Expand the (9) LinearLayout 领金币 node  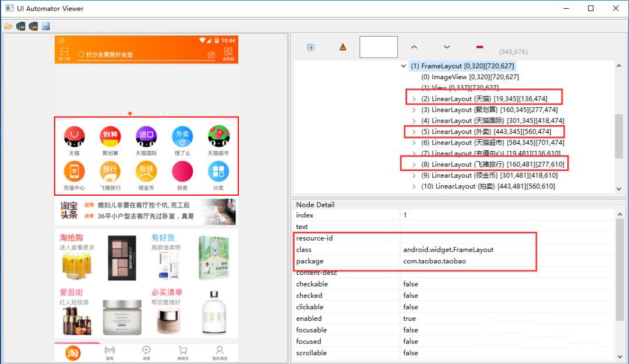[x=414, y=175]
